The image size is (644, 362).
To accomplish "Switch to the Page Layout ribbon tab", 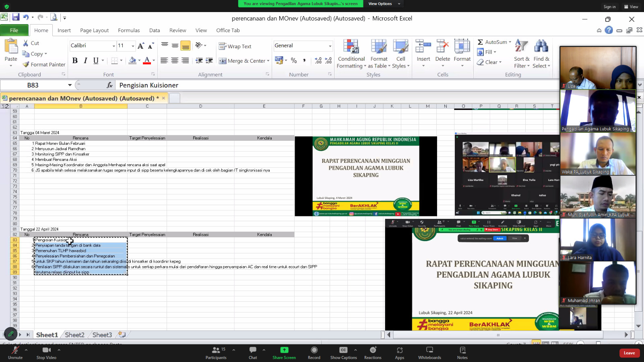I will (94, 31).
